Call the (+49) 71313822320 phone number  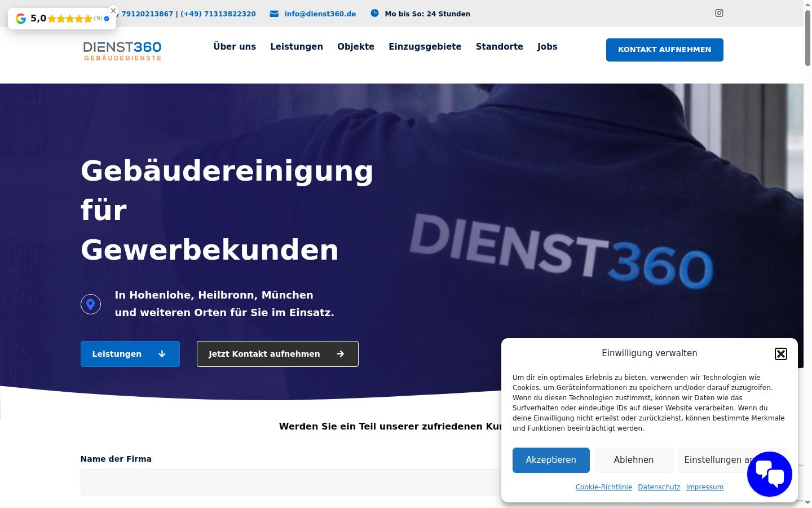click(218, 14)
